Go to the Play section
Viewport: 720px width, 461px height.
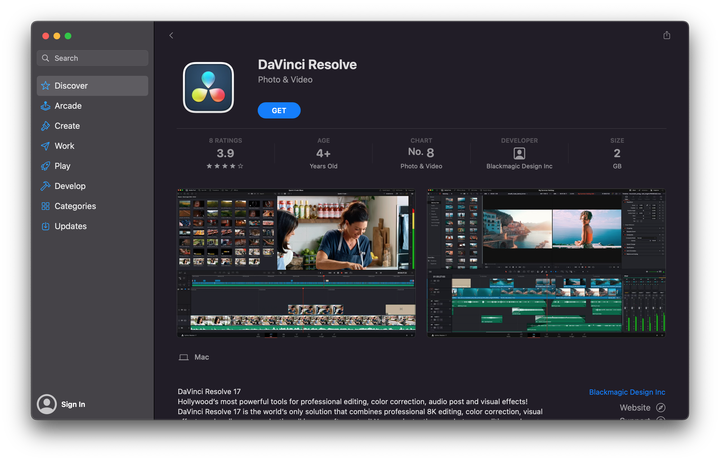(x=92, y=166)
